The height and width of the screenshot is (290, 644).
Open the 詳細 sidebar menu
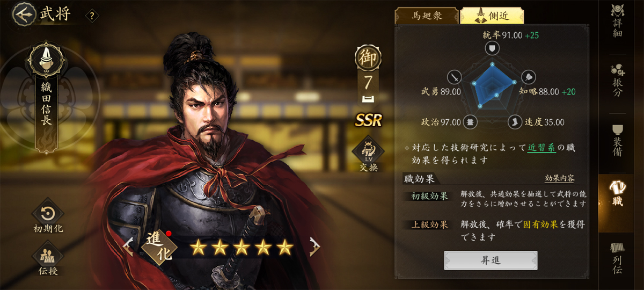coord(618,21)
